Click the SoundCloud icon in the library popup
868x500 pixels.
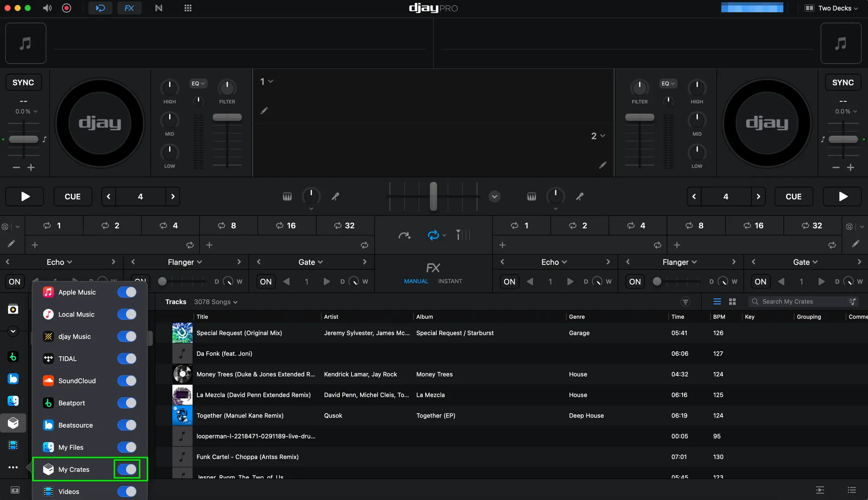coord(48,381)
